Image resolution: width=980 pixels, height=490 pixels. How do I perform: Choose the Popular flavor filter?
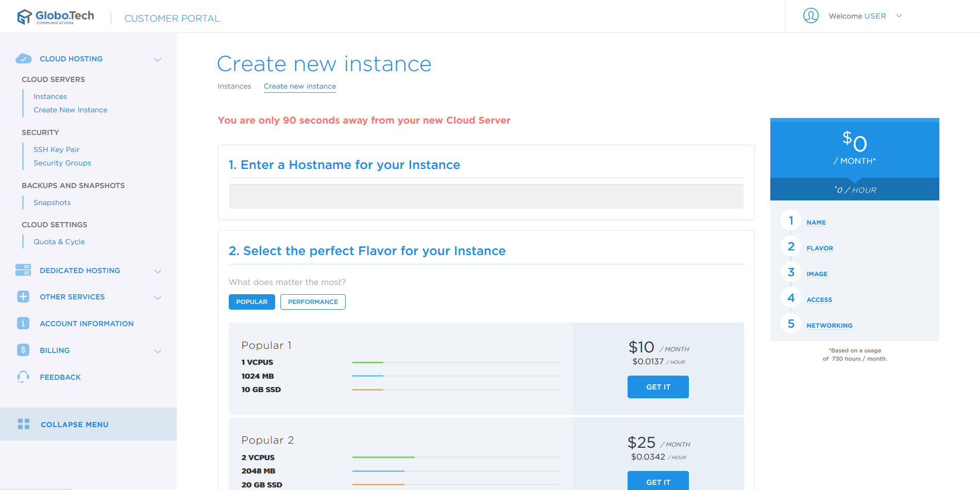tap(252, 302)
